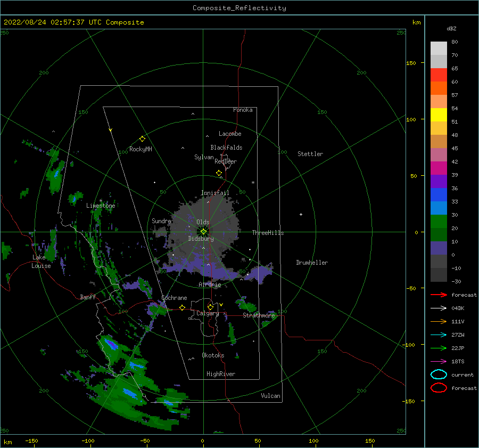Click the blue storm cell core southwest of Banff

click(x=110, y=344)
